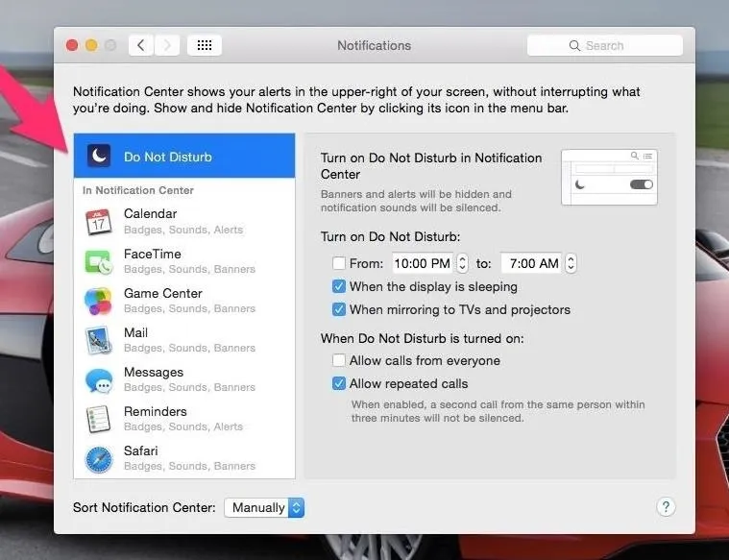Adjust the 7:00 AM end time stepper

pos(571,263)
